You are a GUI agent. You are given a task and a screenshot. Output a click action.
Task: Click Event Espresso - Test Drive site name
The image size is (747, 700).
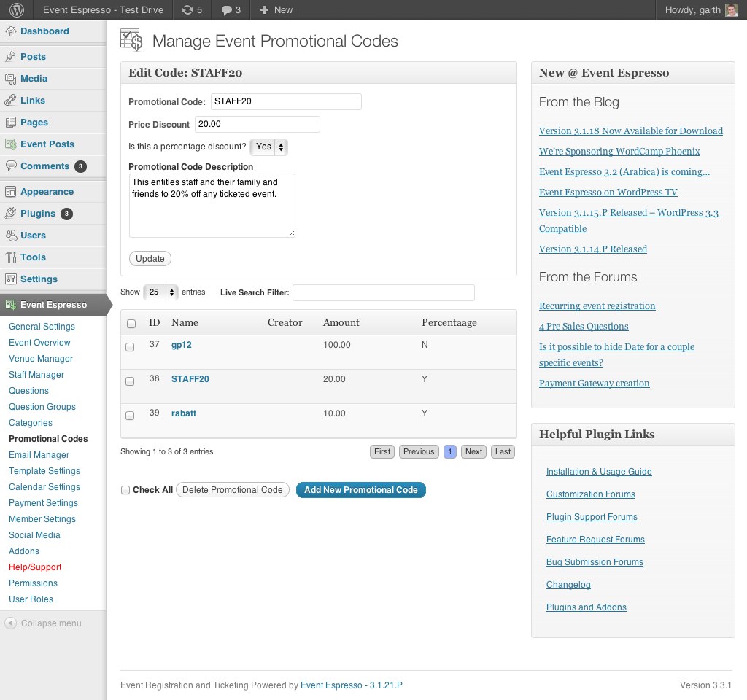click(103, 10)
